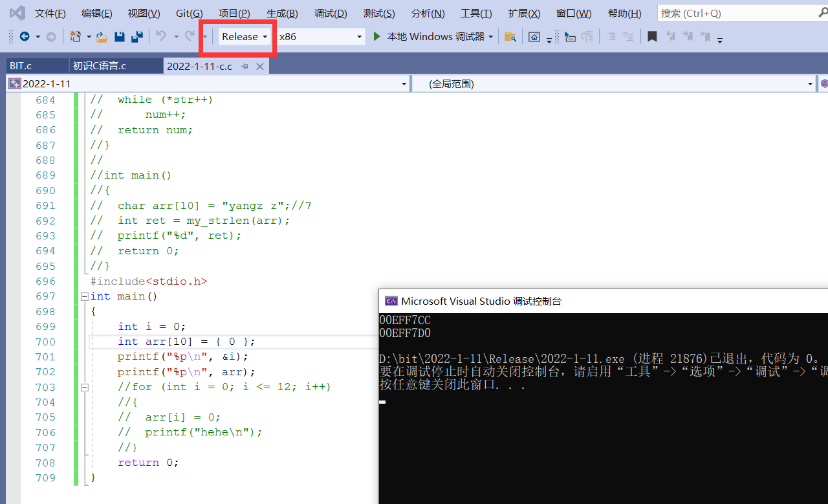The width and height of the screenshot is (828, 504).
Task: Click the clear bookmarks icon
Action: coord(705,37)
